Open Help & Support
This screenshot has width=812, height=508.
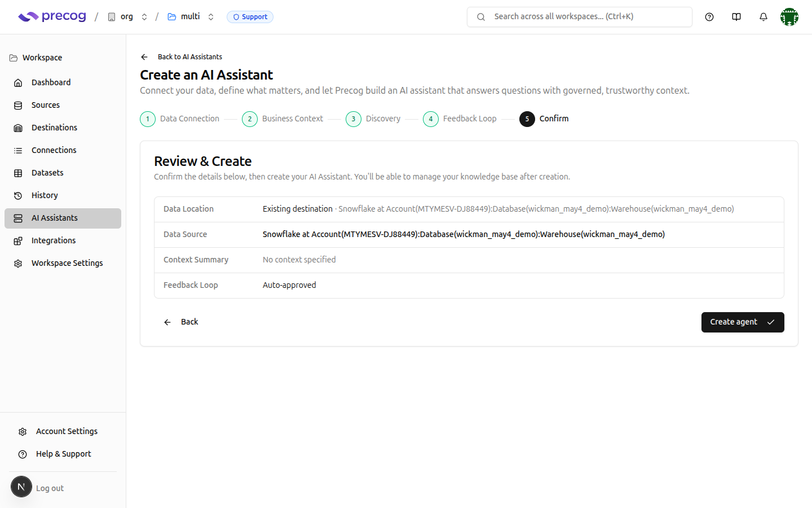[x=63, y=454]
